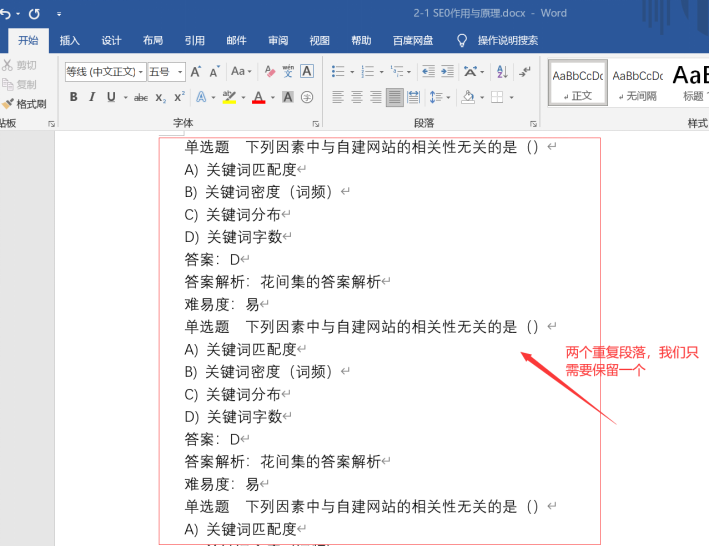
Task: Click the decrease indent icon
Action: click(428, 71)
